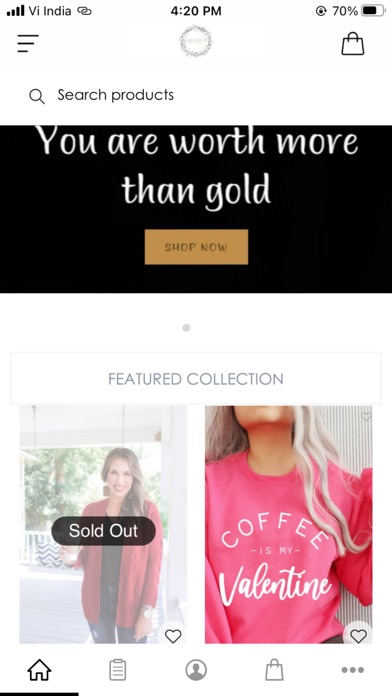Open the Coffee is my Valentine sweatshirt
Image resolution: width=392 pixels, height=696 pixels.
(x=289, y=524)
